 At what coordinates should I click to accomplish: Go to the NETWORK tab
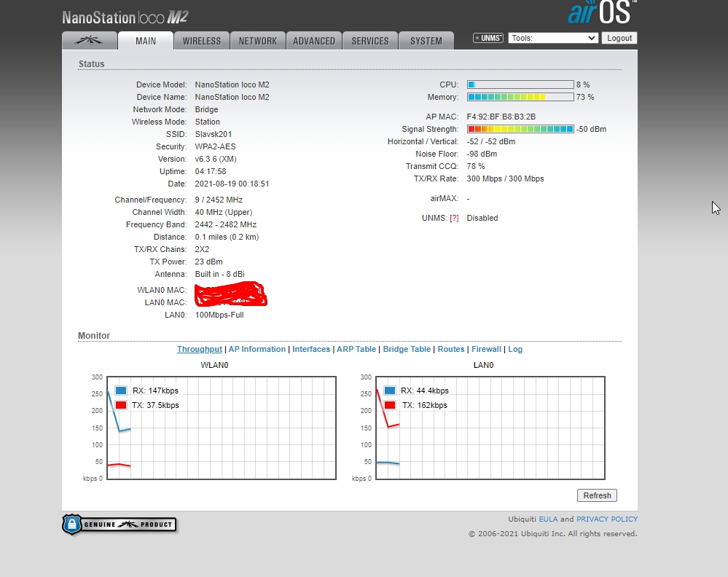pyautogui.click(x=258, y=41)
